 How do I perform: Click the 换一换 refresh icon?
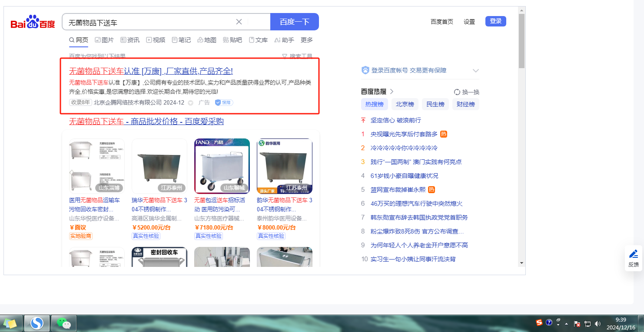click(x=457, y=92)
